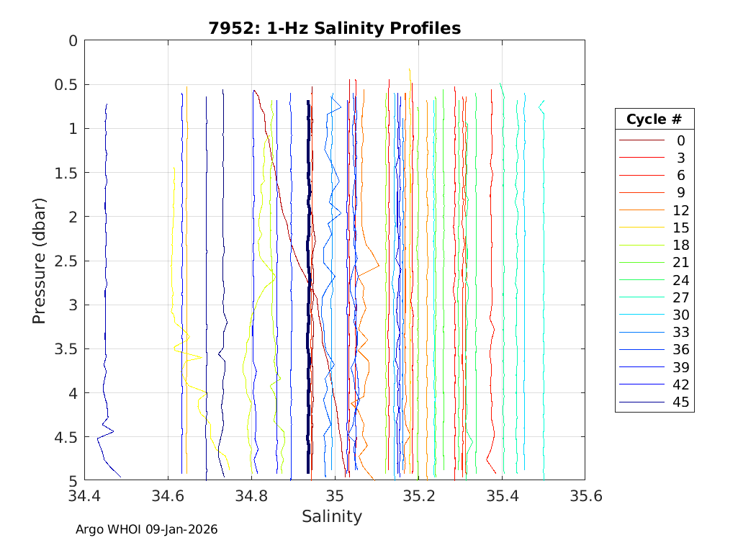The width and height of the screenshot is (756, 540).
Task: Click the 35.6 tick on the salinity axis
Action: (x=585, y=496)
